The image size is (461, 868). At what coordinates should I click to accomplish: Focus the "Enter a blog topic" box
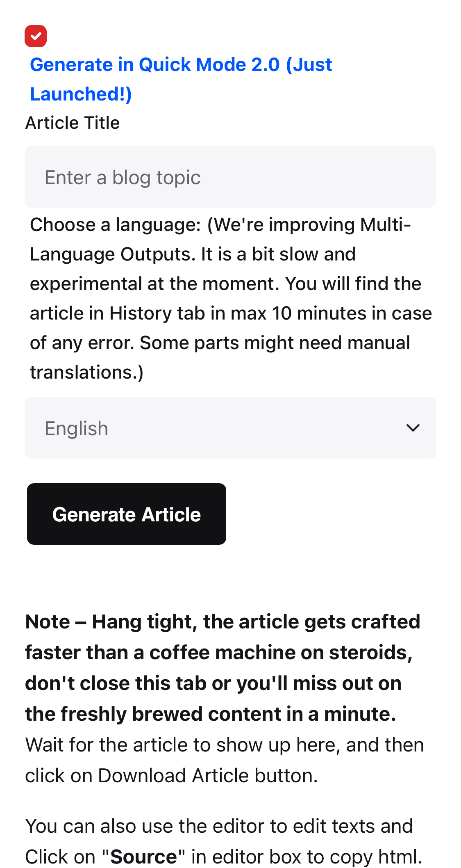(230, 176)
